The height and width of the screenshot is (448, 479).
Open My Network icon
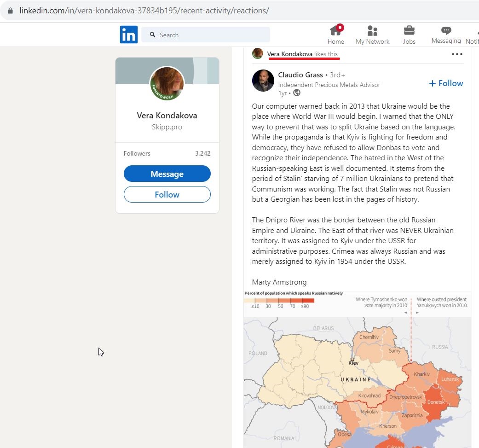(372, 30)
